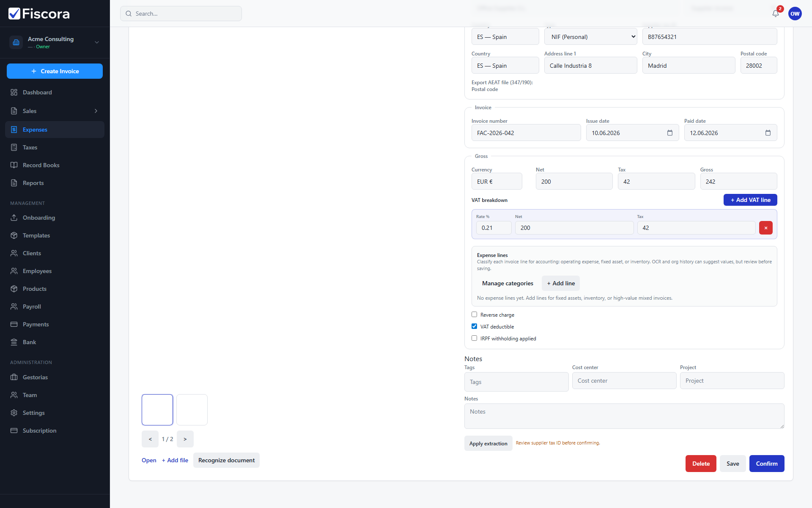
Task: Click the Taxes calculator icon
Action: [14, 147]
